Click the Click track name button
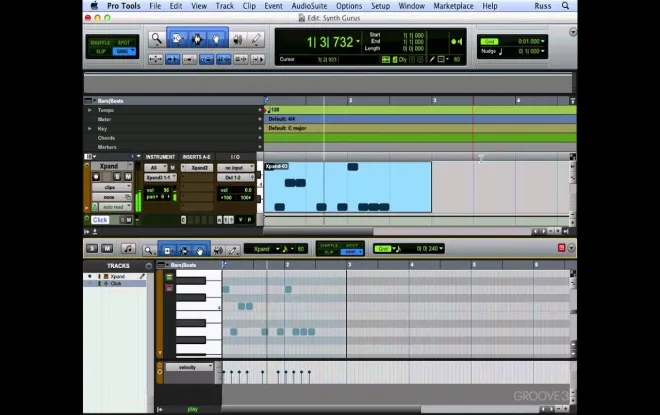660x415 pixels. (100, 220)
